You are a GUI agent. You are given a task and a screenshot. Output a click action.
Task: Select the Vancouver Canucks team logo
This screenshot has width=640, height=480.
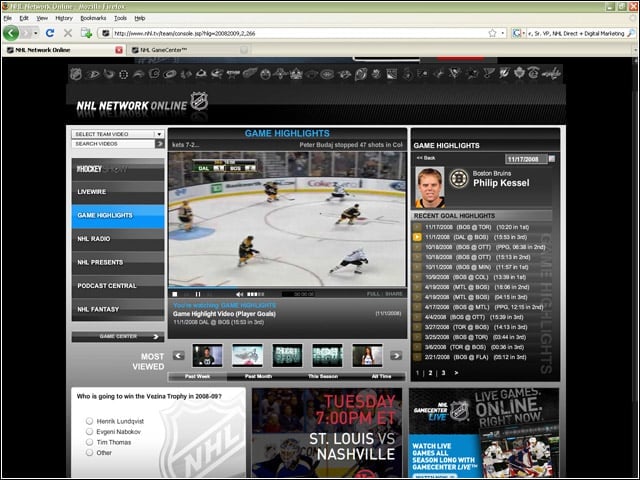533,74
